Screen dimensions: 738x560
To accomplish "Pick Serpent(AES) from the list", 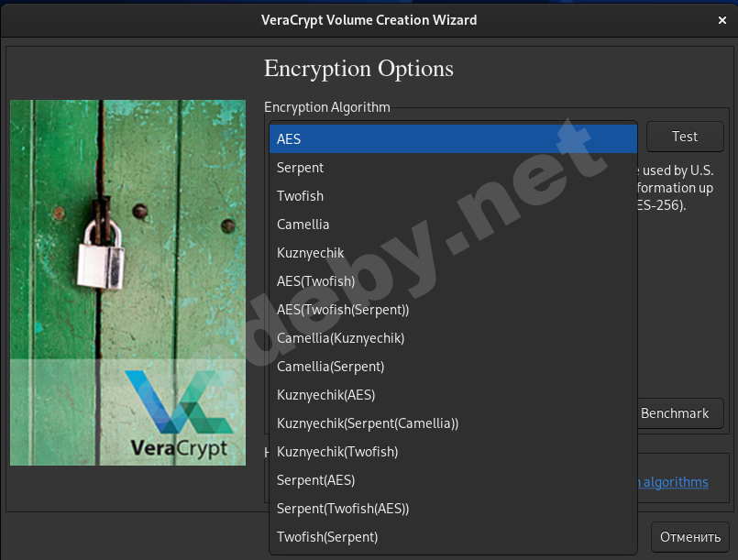I will 453,480.
